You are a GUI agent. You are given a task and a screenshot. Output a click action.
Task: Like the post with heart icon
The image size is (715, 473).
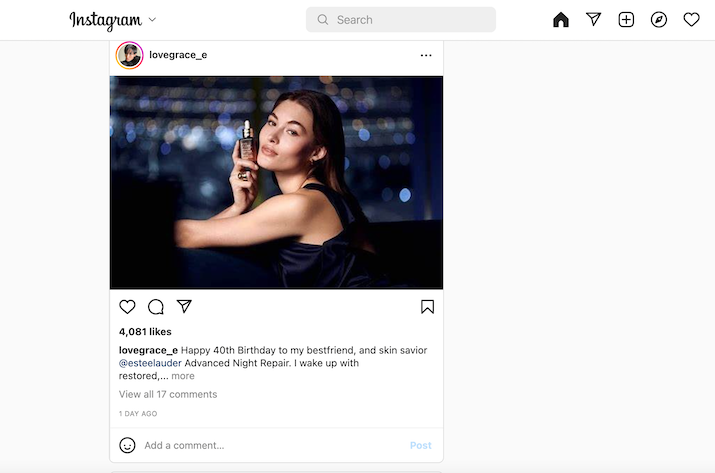click(127, 307)
